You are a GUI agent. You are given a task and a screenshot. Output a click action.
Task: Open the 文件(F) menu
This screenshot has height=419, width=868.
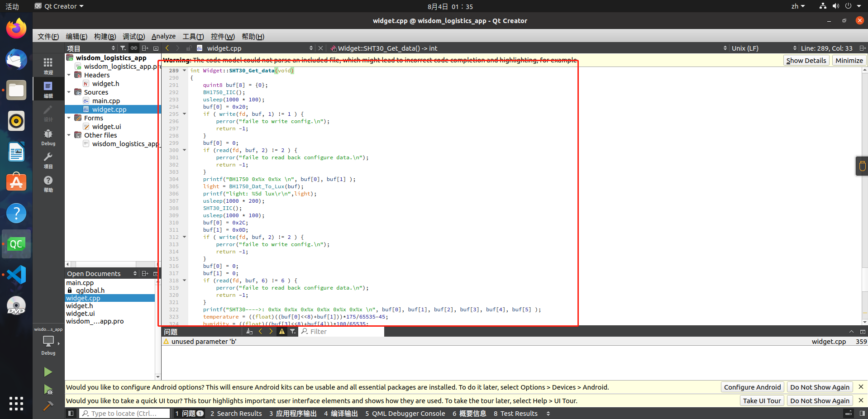[48, 36]
